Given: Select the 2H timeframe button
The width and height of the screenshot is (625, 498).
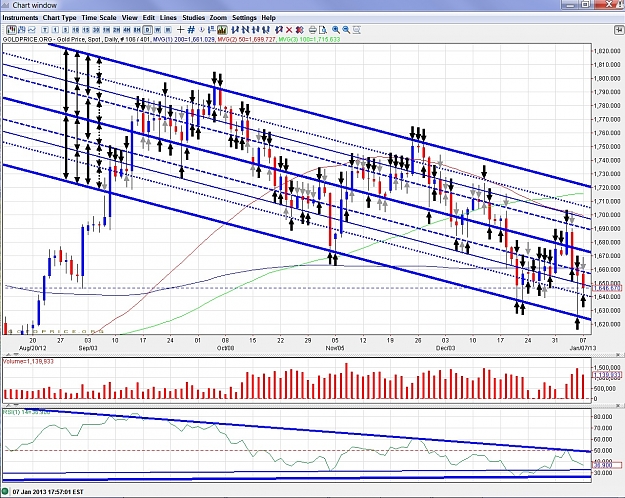Looking at the screenshot, I should click(x=116, y=30).
